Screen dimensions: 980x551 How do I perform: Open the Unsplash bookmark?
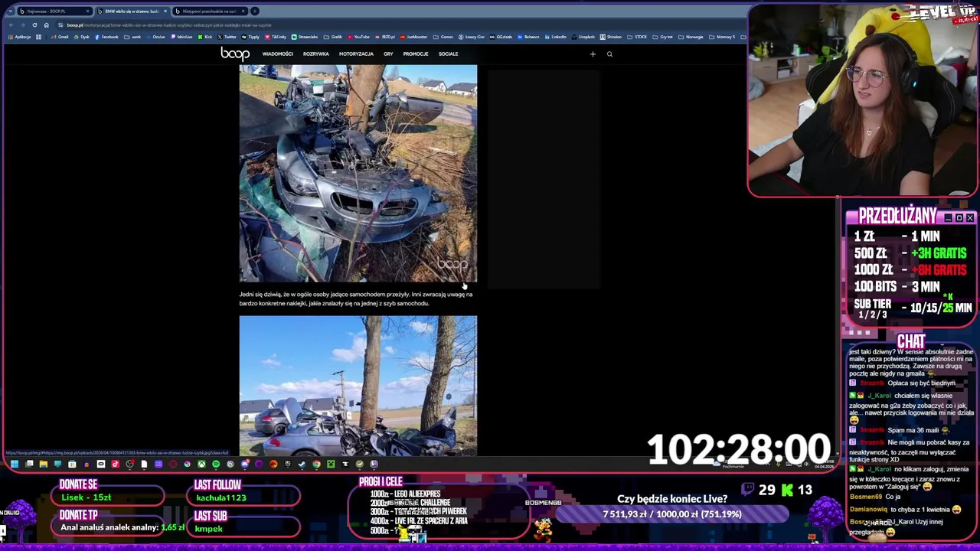tap(584, 37)
